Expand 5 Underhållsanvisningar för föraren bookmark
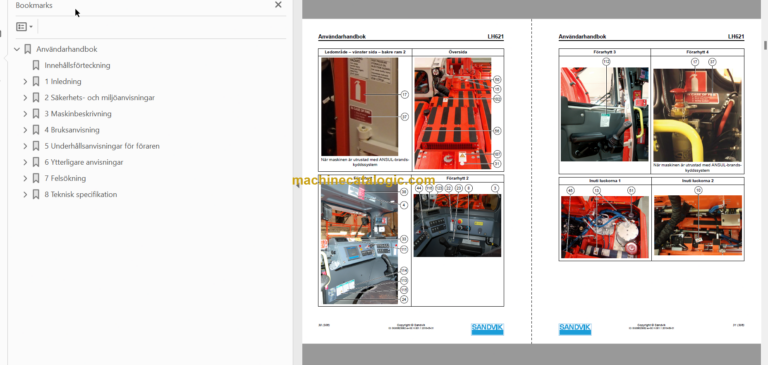 [25, 146]
